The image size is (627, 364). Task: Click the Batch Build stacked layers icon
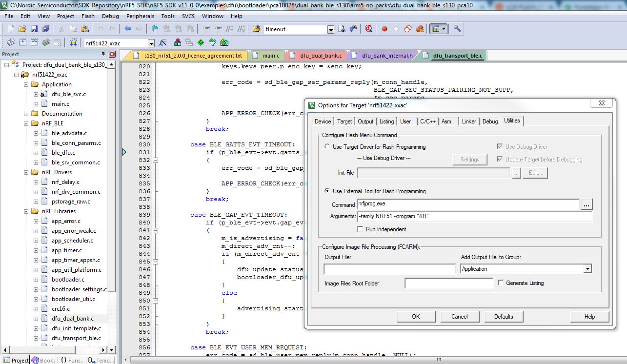(46, 43)
